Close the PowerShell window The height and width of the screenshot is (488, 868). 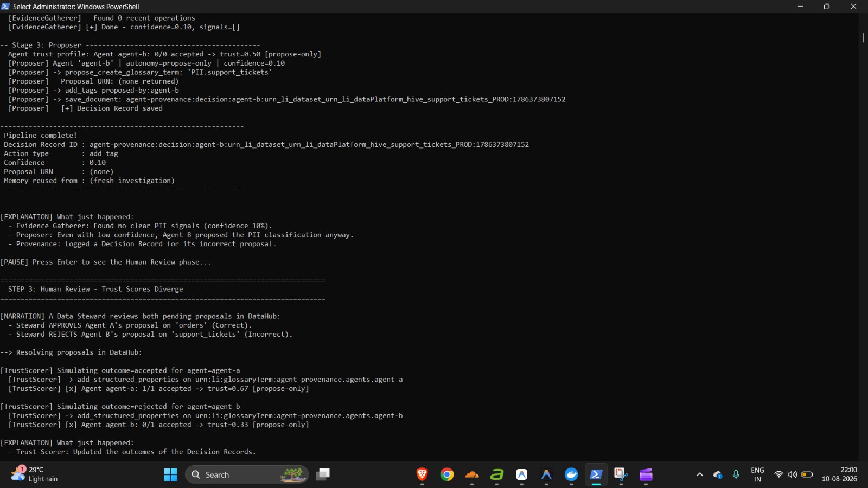point(853,7)
